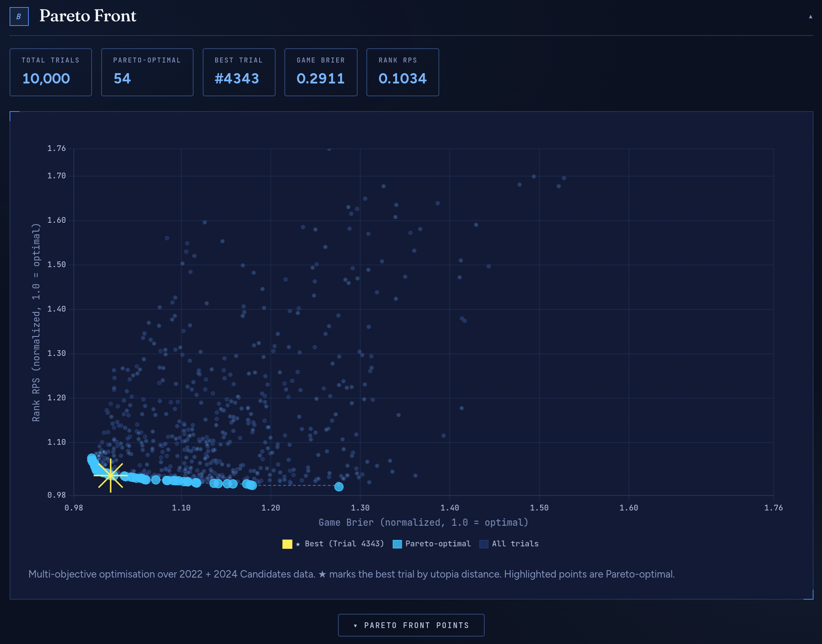Click the dark blue All trials swatch
Image resolution: width=822 pixels, height=644 pixels.
point(484,544)
